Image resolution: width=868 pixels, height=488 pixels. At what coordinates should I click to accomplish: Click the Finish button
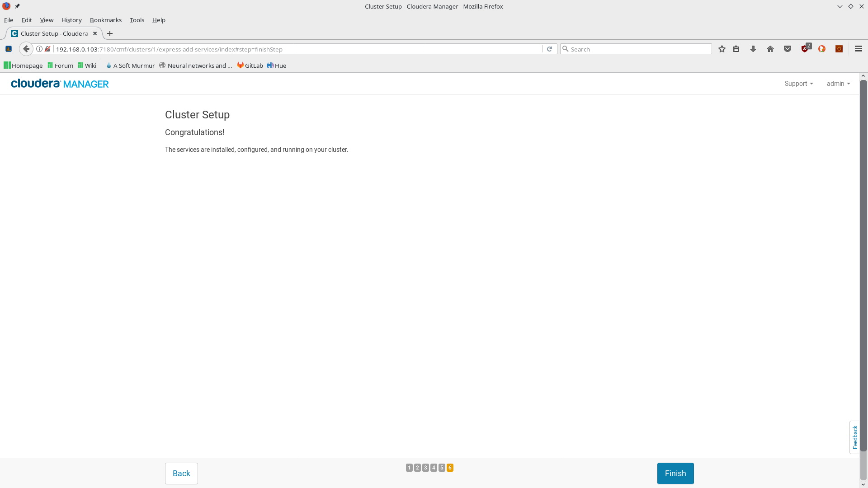675,473
